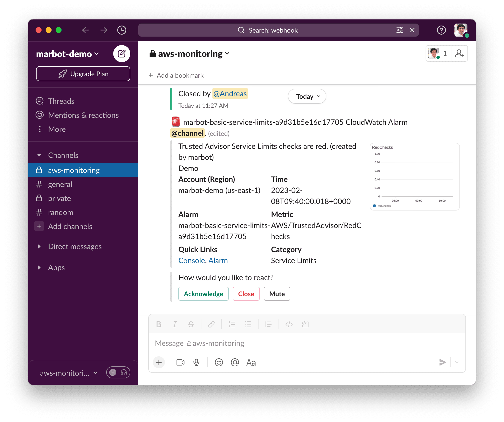Click the search bar showing webhook

(278, 30)
